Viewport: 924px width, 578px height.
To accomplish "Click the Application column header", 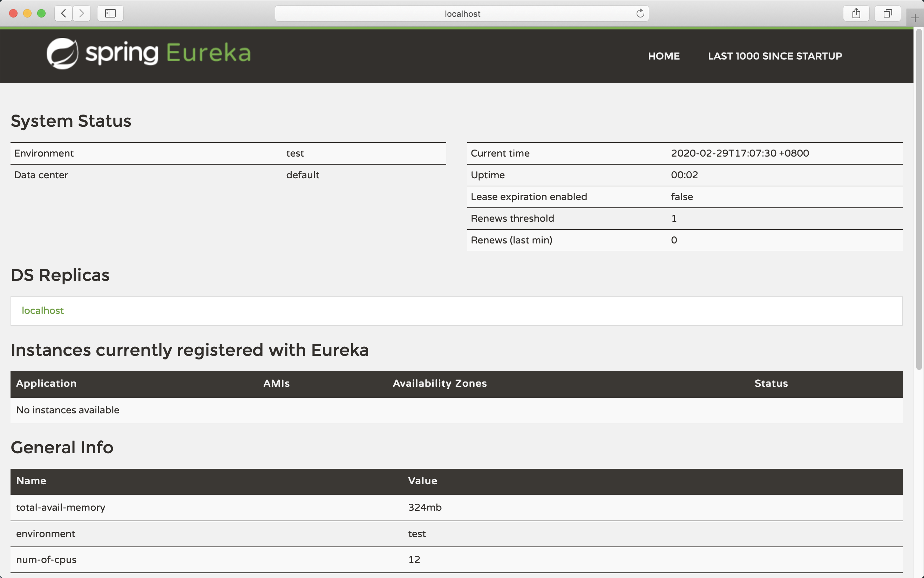I will click(46, 384).
